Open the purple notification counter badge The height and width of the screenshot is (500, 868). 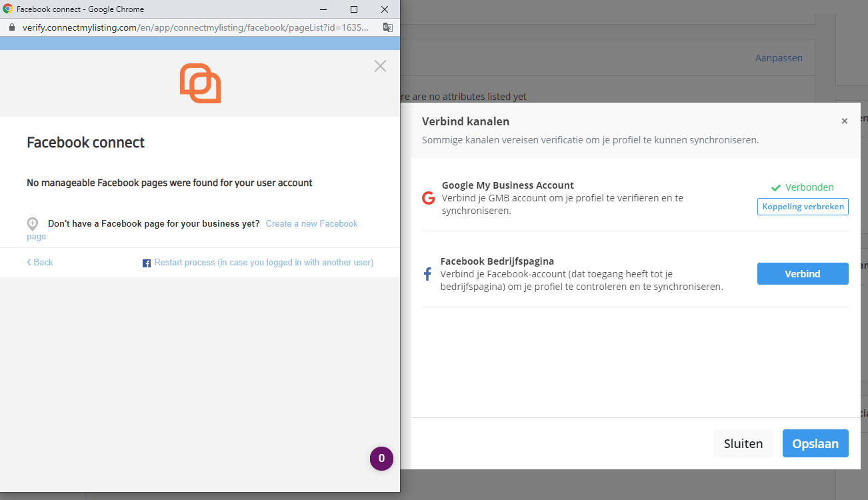[381, 459]
